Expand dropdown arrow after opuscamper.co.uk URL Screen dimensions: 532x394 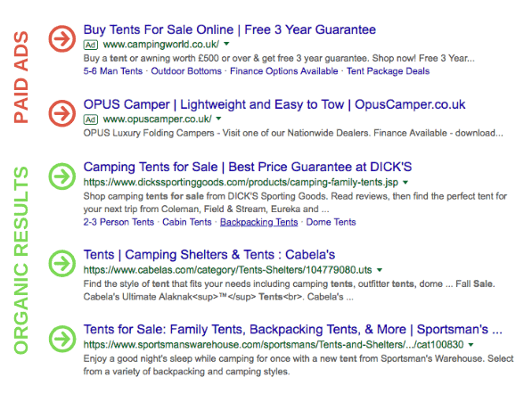click(219, 119)
